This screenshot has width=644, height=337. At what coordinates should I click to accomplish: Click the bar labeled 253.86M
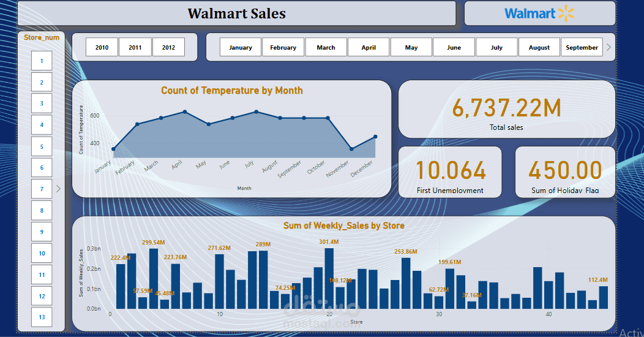(x=406, y=283)
